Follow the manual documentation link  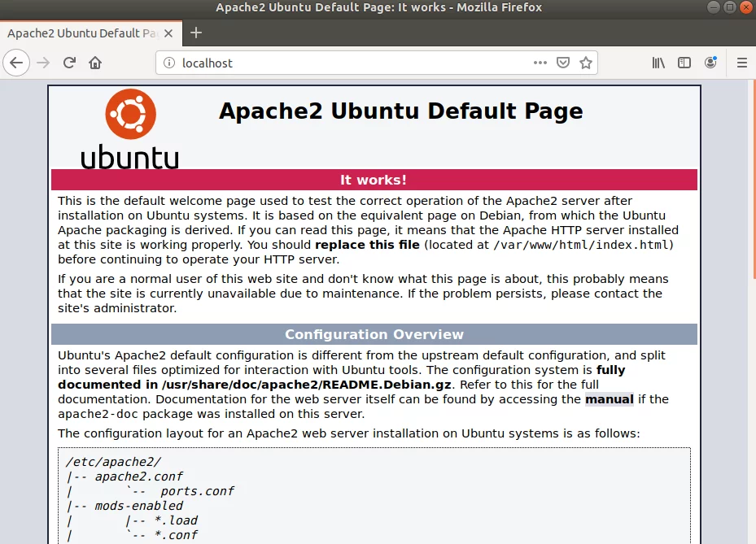tap(610, 399)
